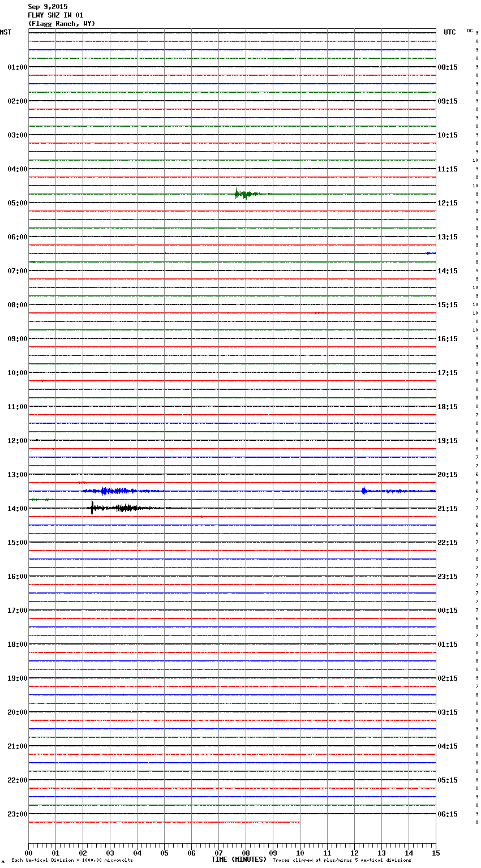Click the 'DC' column header

tap(470, 31)
